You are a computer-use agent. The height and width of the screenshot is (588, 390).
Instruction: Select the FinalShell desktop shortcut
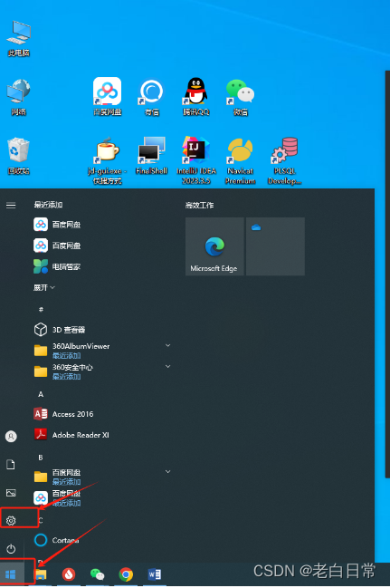tap(151, 156)
